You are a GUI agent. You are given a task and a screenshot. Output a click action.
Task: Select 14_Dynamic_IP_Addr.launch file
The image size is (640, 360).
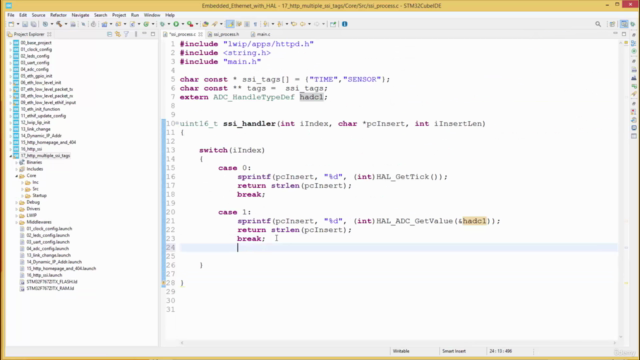click(x=54, y=262)
